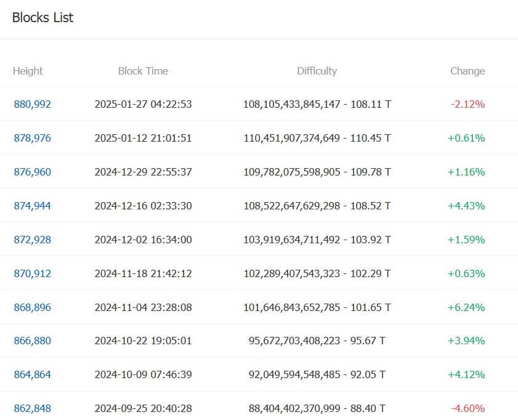
Task: Click the +6.24% change value
Action: pyautogui.click(x=466, y=307)
